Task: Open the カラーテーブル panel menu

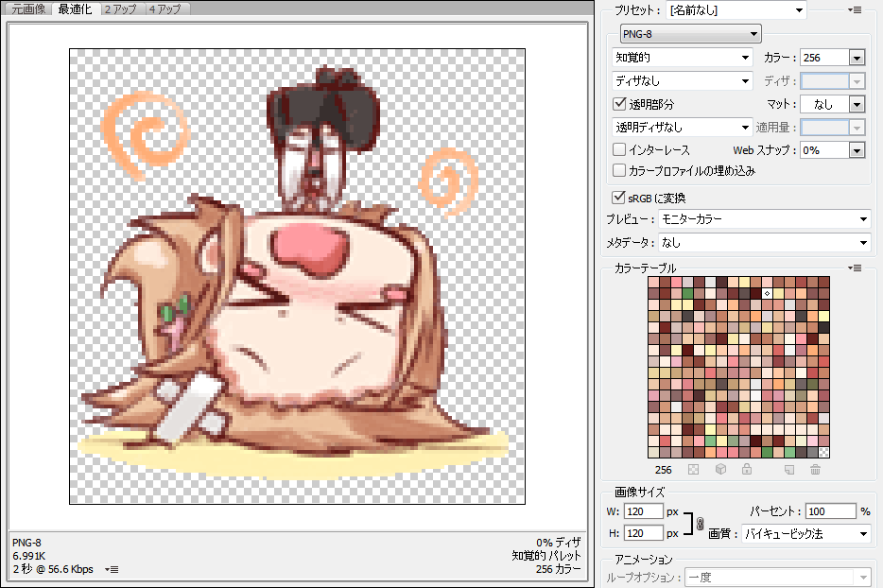Action: click(x=855, y=266)
